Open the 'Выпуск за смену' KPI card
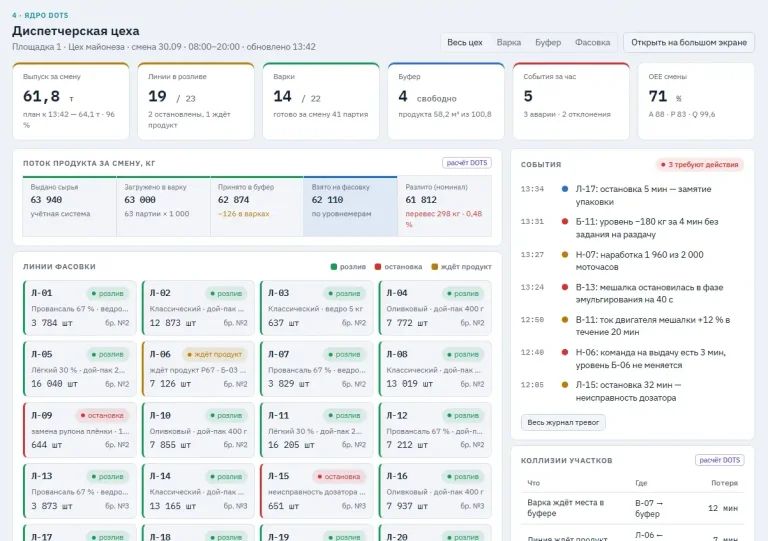 [x=71, y=101]
